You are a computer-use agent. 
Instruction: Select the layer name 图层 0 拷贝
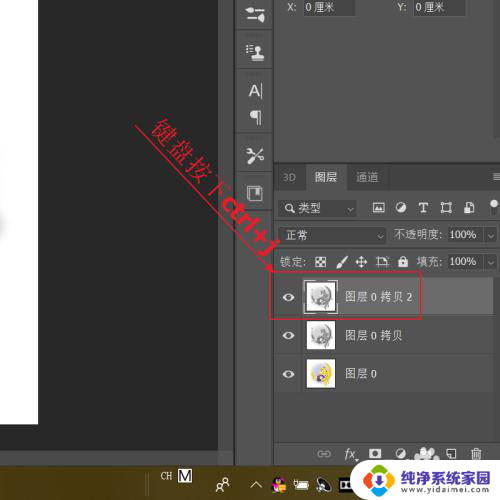click(x=373, y=335)
